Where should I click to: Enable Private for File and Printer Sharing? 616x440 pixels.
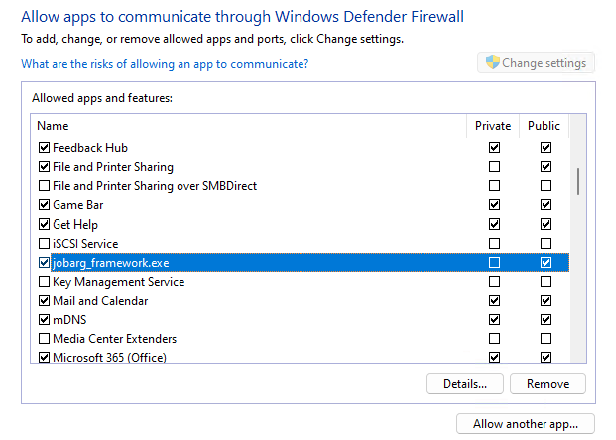[x=494, y=167]
